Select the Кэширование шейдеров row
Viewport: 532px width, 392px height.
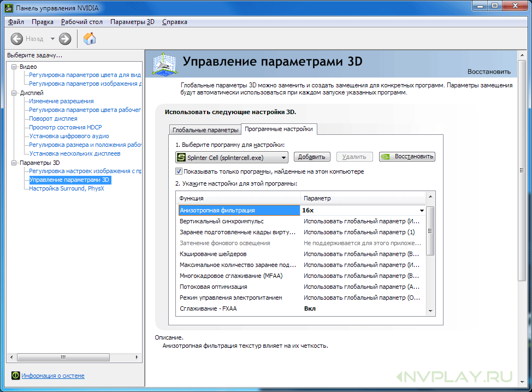point(302,254)
